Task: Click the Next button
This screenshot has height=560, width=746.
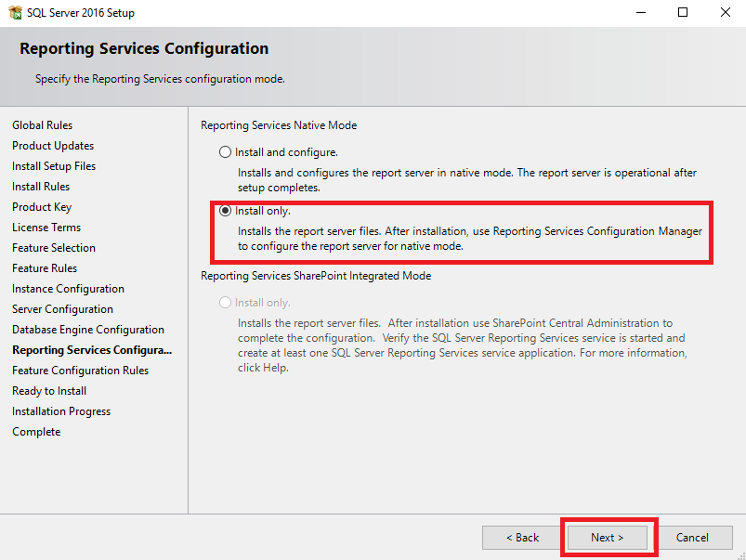Action: coord(607,537)
